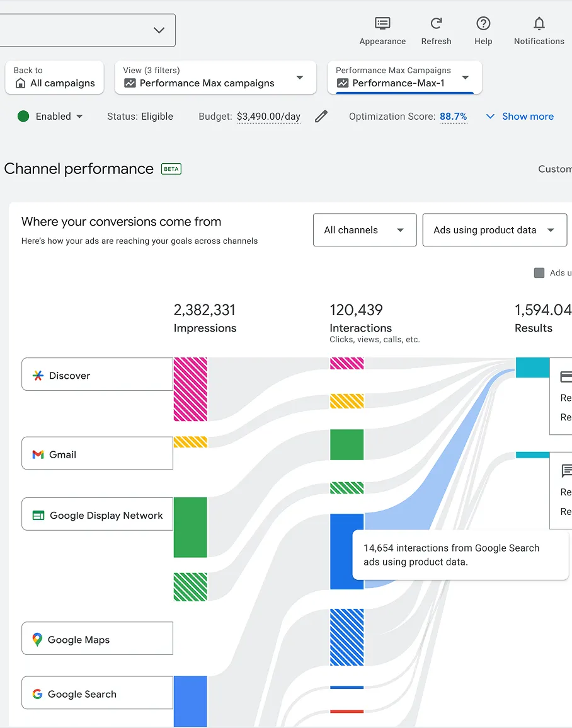Open the Ads using product data dropdown

tap(495, 230)
